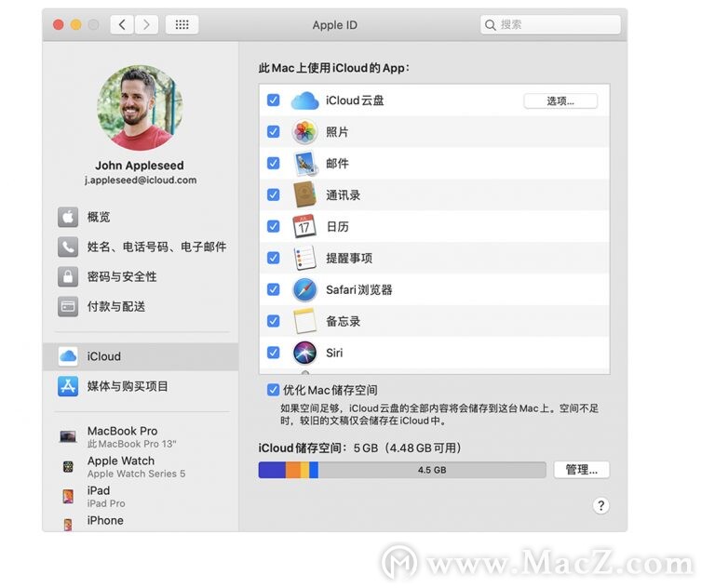Click the App Store icon for 媒体与购买项目
715x588 pixels.
click(x=68, y=386)
